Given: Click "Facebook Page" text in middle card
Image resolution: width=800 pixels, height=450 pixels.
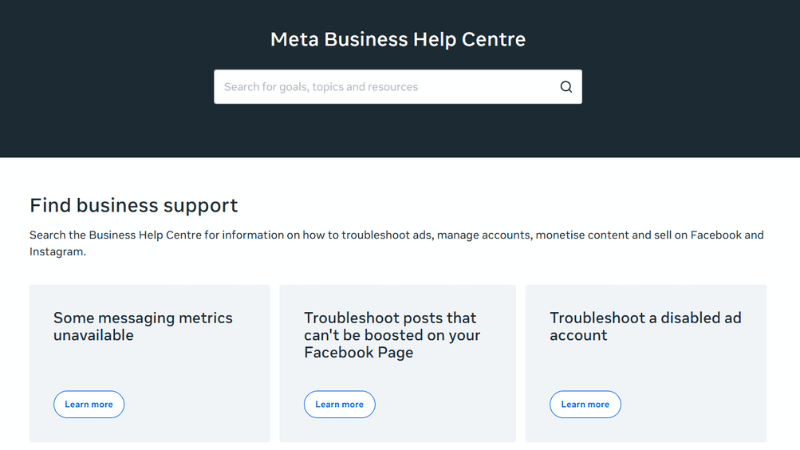Looking at the screenshot, I should click(358, 353).
